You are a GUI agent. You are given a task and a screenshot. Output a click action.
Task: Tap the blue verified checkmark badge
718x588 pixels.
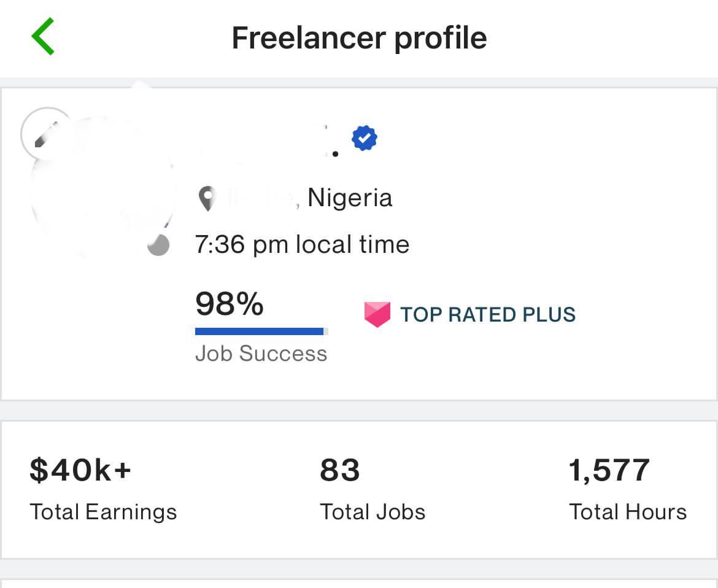click(x=365, y=138)
